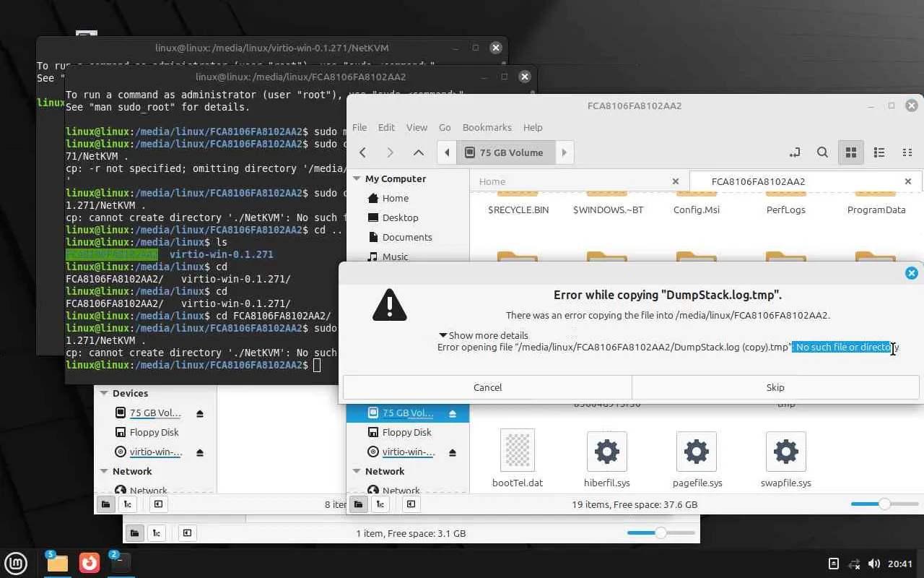
Task: Launch Firefox from the taskbar
Action: point(90,563)
